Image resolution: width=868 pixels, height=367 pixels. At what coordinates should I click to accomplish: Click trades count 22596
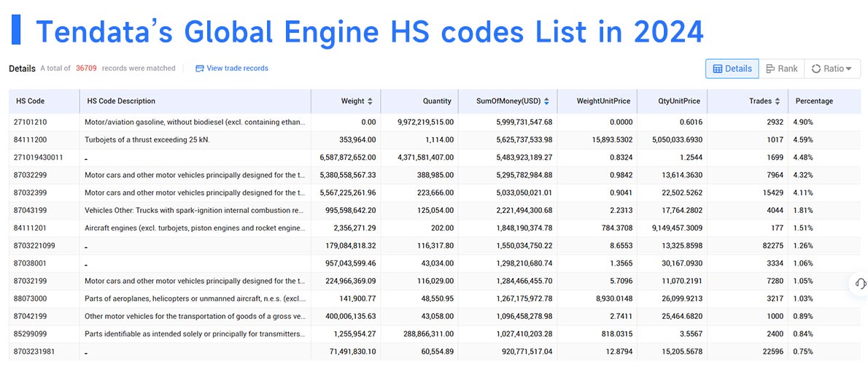[x=772, y=352]
